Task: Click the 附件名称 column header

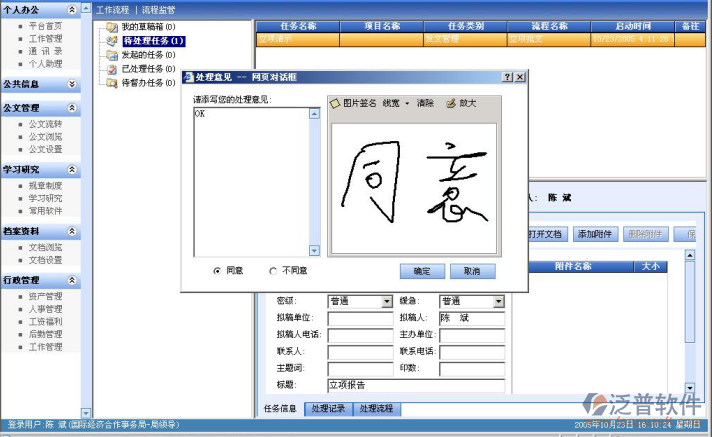Action: (573, 267)
